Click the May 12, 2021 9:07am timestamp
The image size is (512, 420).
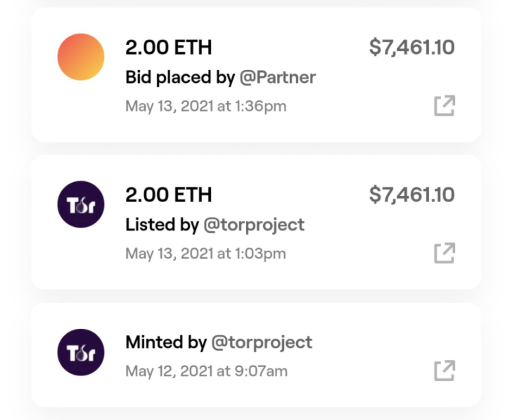pyautogui.click(x=207, y=371)
